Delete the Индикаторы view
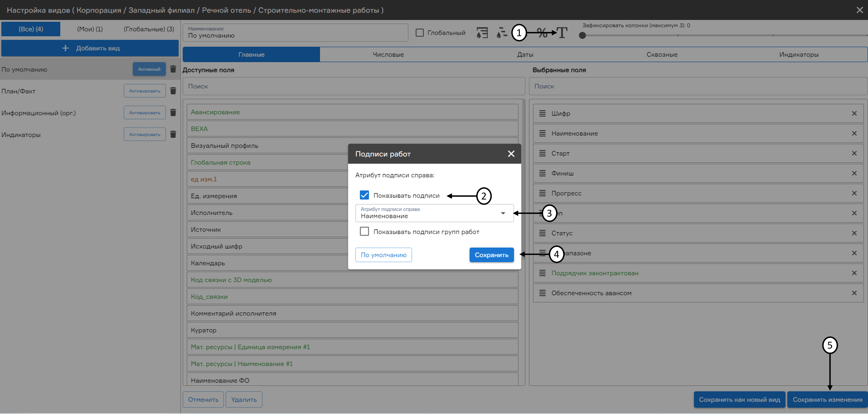The height and width of the screenshot is (414, 868). 173,135
